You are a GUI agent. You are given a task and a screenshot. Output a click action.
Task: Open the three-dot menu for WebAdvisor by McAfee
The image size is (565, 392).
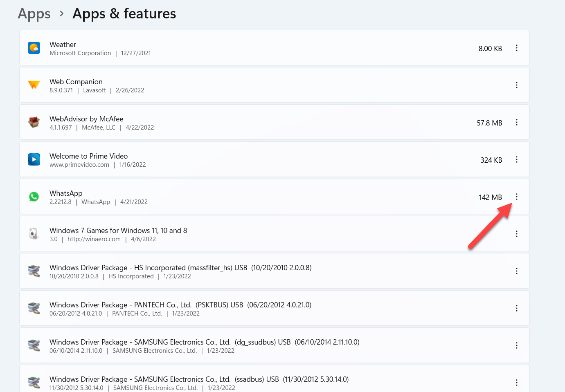tap(517, 122)
